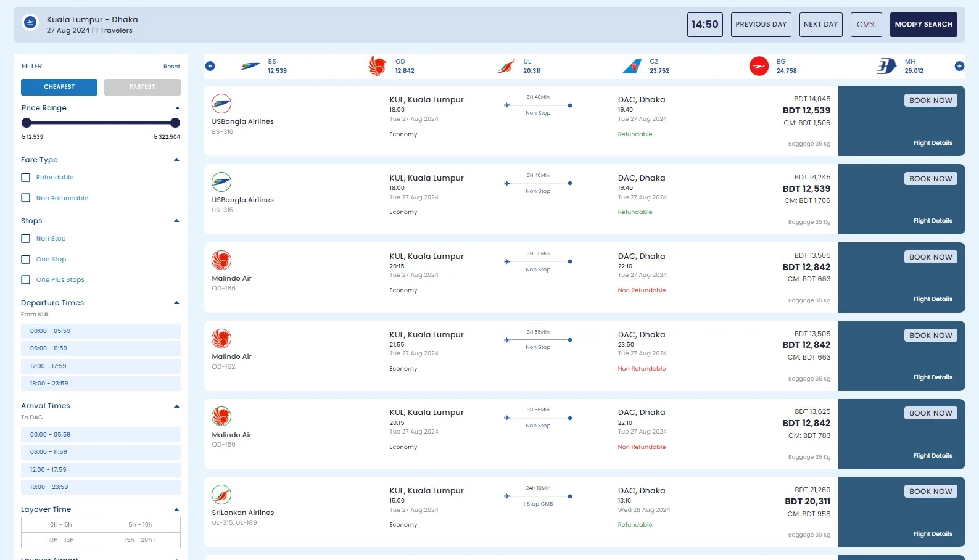979x560 pixels.
Task: Click Malindo Air logo on OD-162 flight
Action: coord(221,339)
